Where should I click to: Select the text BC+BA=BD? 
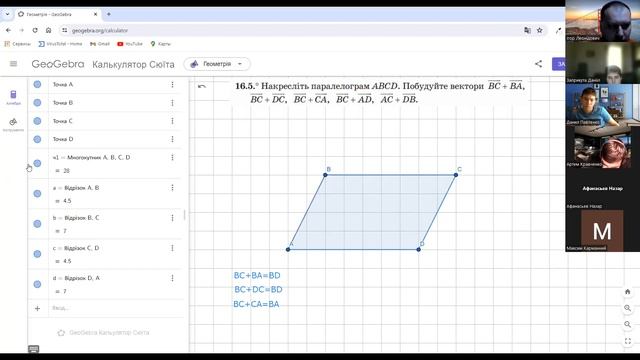pos(257,276)
